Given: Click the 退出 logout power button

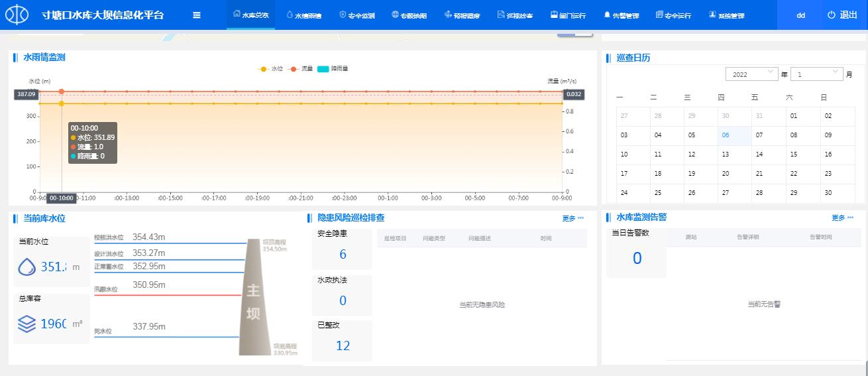Looking at the screenshot, I should pyautogui.click(x=842, y=15).
